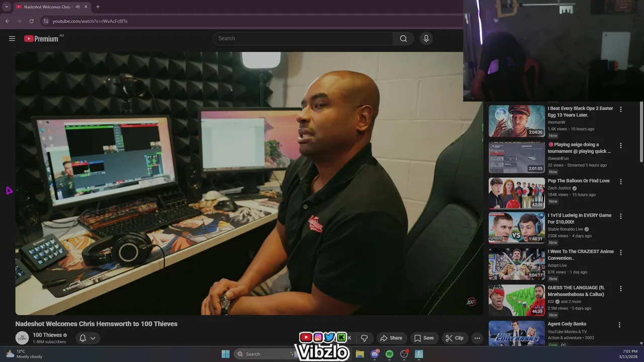Click the youtube.com address bar URL
This screenshot has width=644, height=362.
pyautogui.click(x=90, y=21)
